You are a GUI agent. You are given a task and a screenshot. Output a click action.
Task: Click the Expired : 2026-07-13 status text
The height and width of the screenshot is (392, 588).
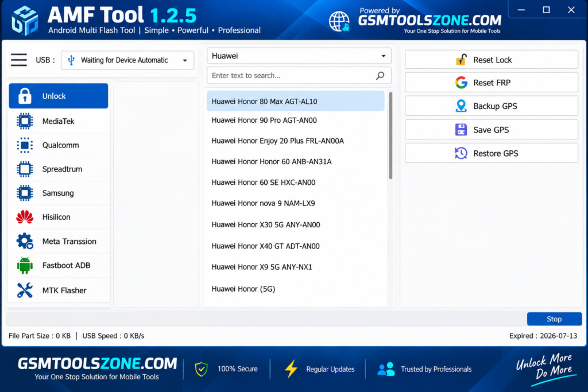pyautogui.click(x=543, y=336)
